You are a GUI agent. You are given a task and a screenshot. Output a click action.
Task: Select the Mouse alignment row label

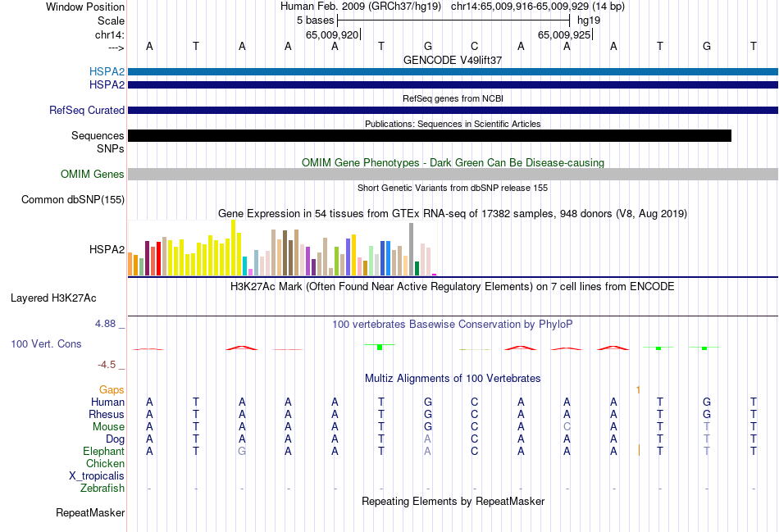109,427
